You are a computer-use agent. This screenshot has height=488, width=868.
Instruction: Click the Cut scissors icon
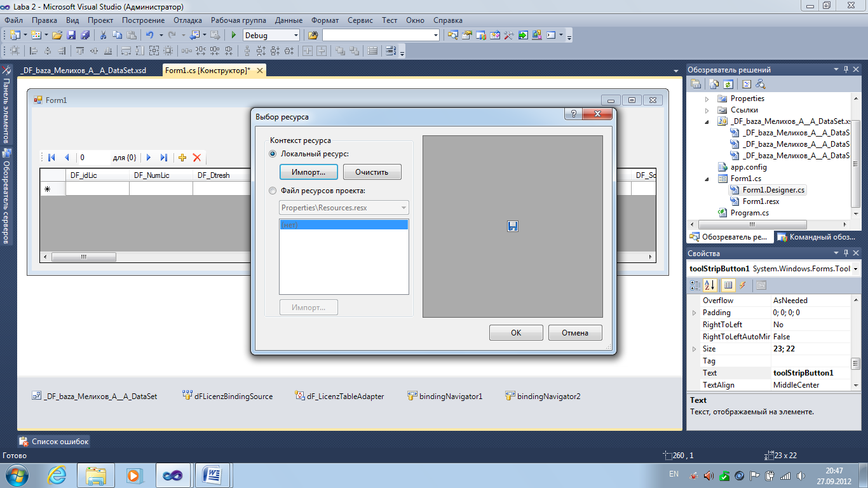click(103, 36)
